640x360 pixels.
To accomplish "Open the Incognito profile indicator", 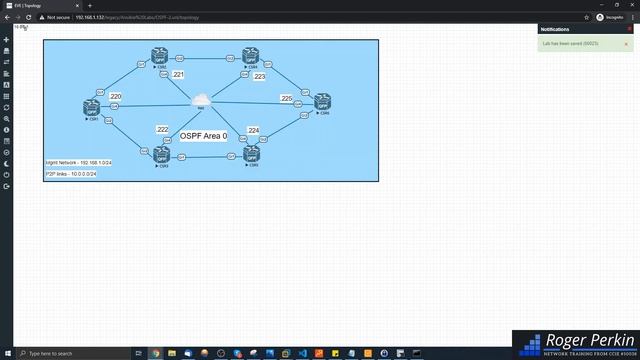I will 610,18.
